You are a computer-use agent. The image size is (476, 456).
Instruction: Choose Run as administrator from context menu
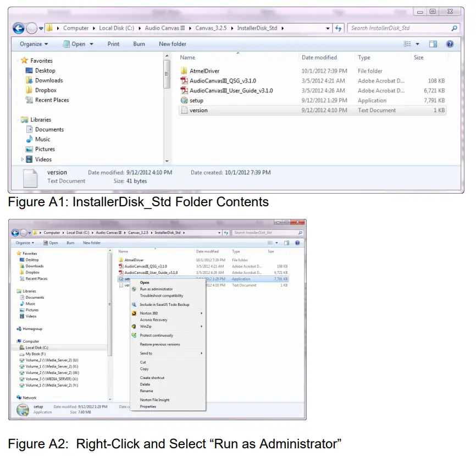[156, 289]
